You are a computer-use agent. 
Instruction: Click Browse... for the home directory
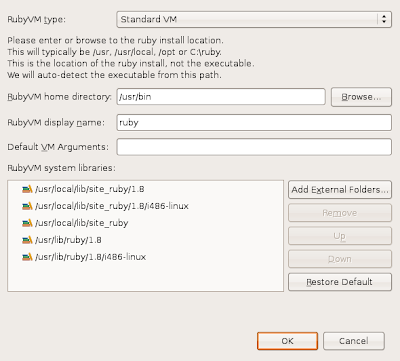click(361, 97)
